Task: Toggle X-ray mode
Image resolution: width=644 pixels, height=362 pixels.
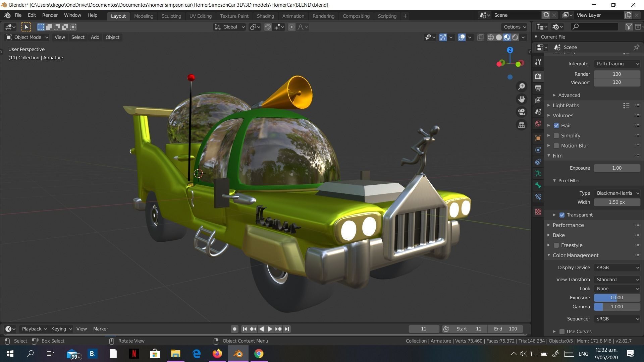Action: [x=480, y=37]
